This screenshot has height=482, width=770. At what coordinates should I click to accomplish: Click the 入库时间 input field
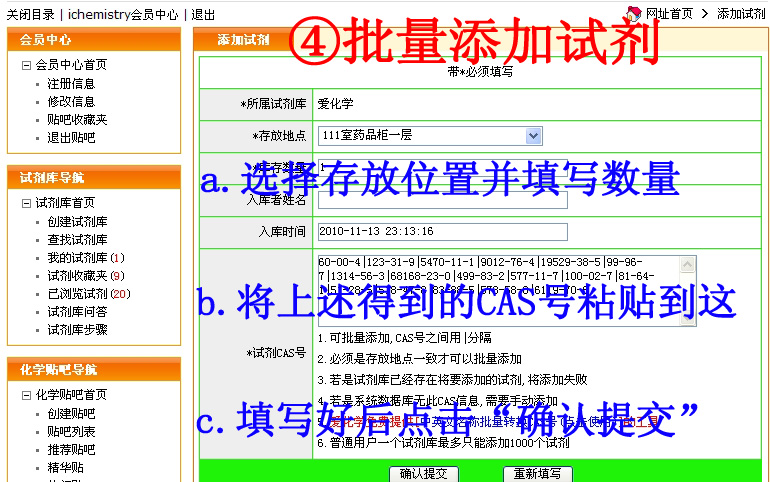coord(442,232)
